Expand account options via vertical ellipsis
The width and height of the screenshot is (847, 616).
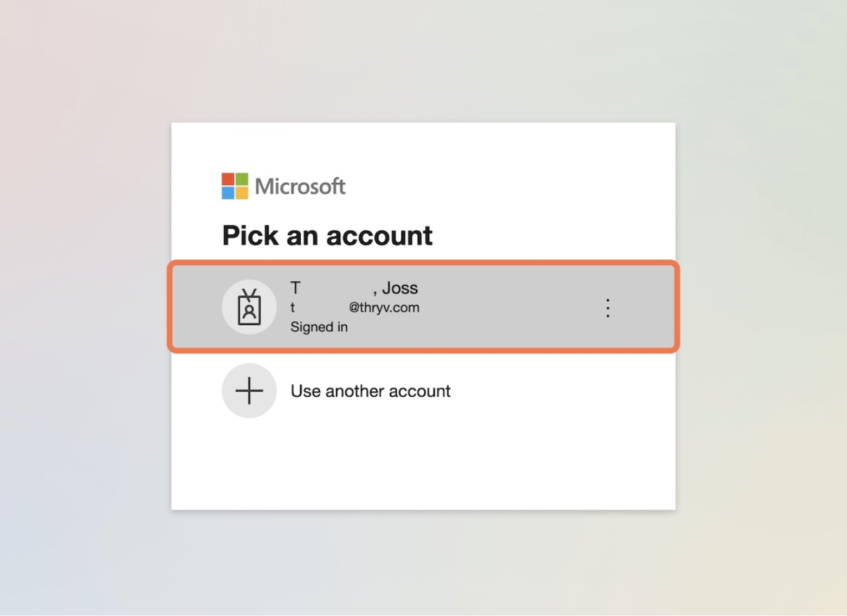point(608,308)
